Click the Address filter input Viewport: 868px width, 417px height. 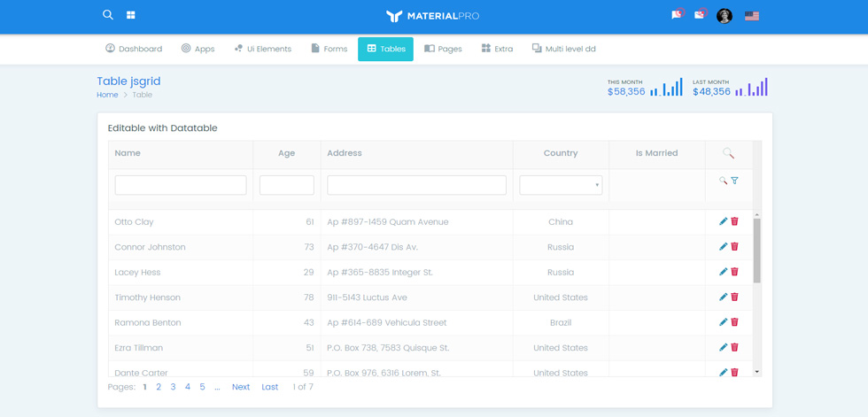[417, 185]
